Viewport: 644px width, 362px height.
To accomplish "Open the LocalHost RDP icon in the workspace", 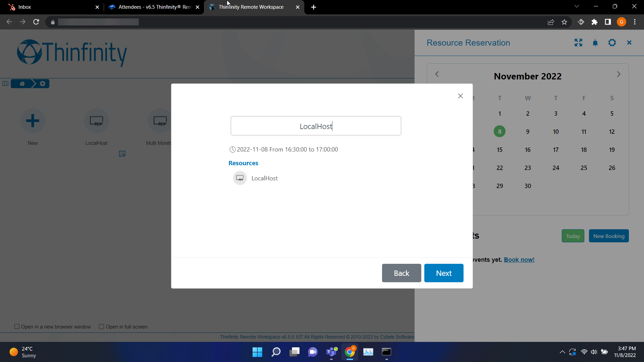I will (x=96, y=121).
